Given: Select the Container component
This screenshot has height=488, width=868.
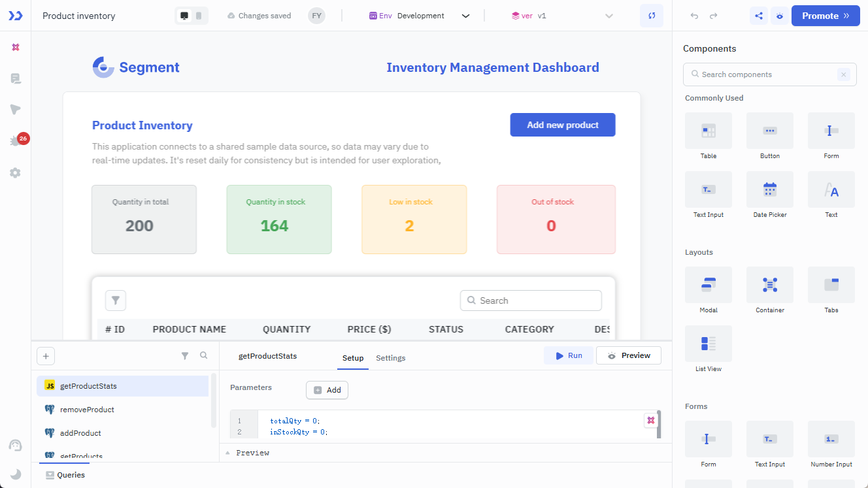Looking at the screenshot, I should 770,290.
